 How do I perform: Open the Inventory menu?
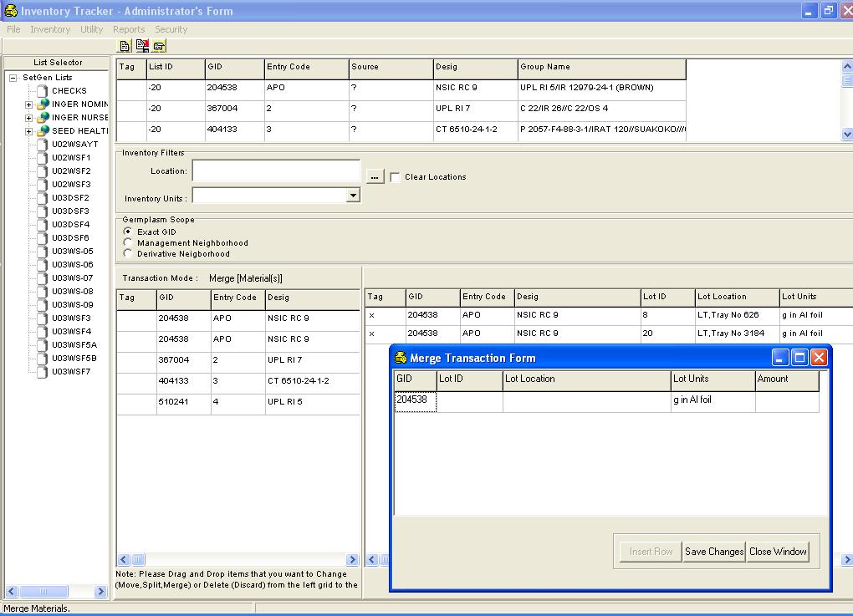pyautogui.click(x=50, y=29)
